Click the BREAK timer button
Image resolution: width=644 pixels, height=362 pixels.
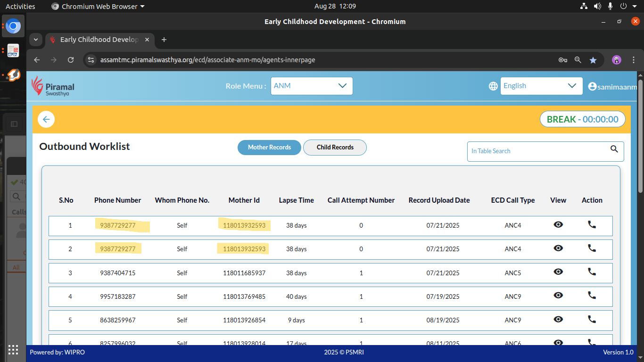[x=582, y=119]
